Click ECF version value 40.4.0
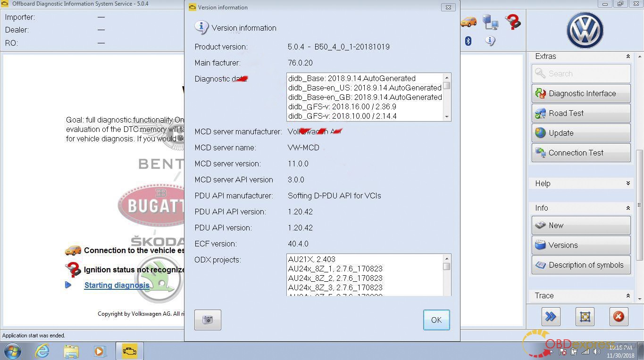This screenshot has width=644, height=360. [298, 244]
